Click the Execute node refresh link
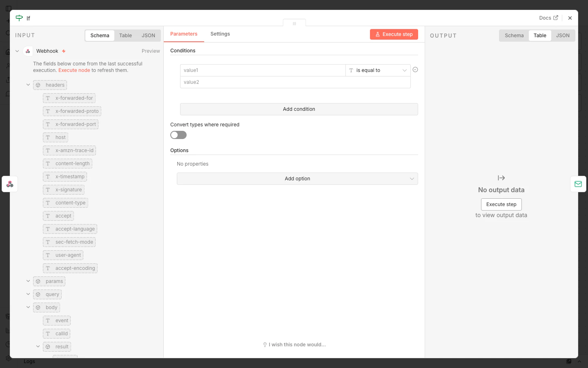 coord(74,70)
